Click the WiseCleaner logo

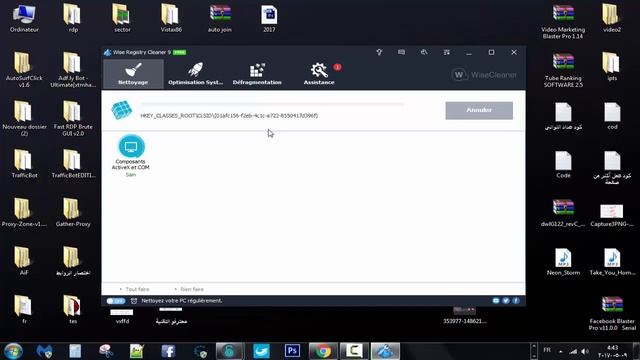click(484, 75)
